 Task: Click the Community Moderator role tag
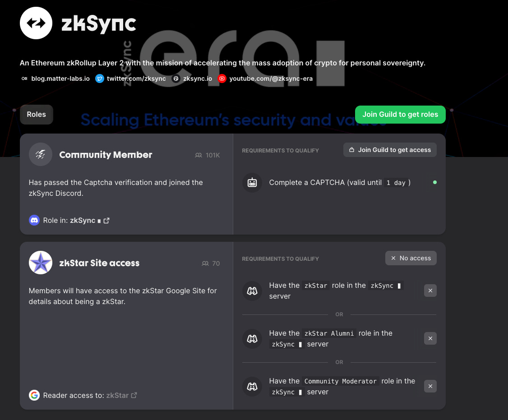click(x=340, y=381)
